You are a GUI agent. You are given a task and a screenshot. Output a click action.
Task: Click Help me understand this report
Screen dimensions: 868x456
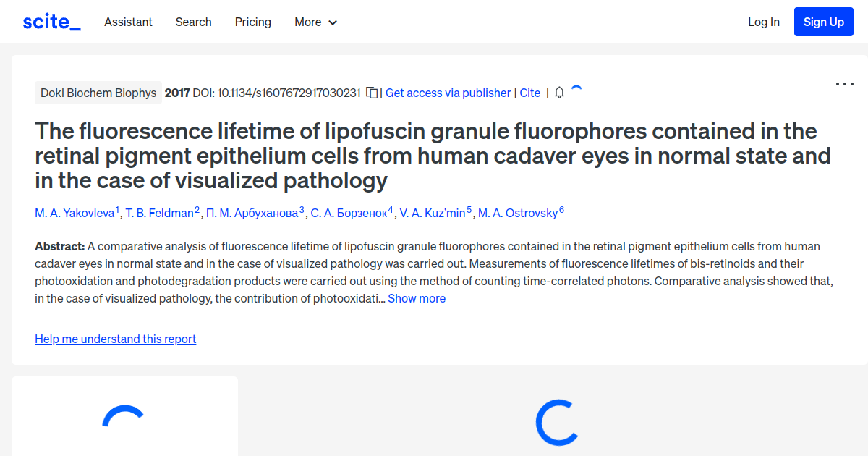[x=115, y=339]
